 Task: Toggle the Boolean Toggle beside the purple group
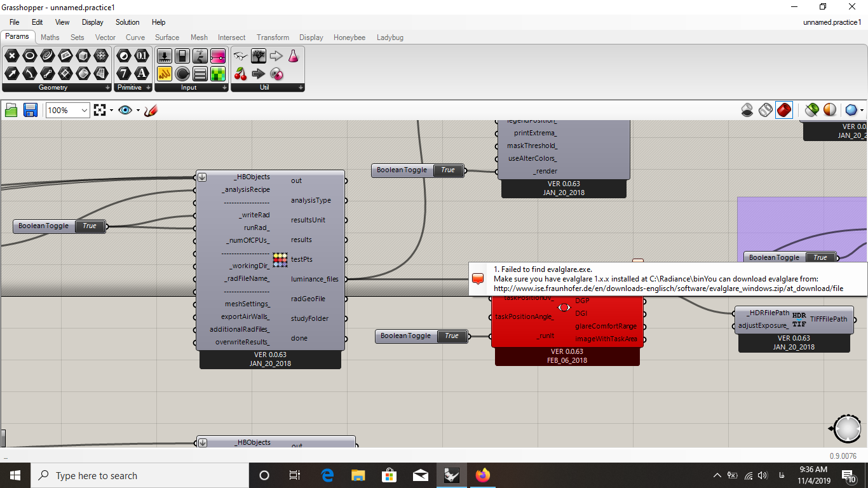(790, 257)
